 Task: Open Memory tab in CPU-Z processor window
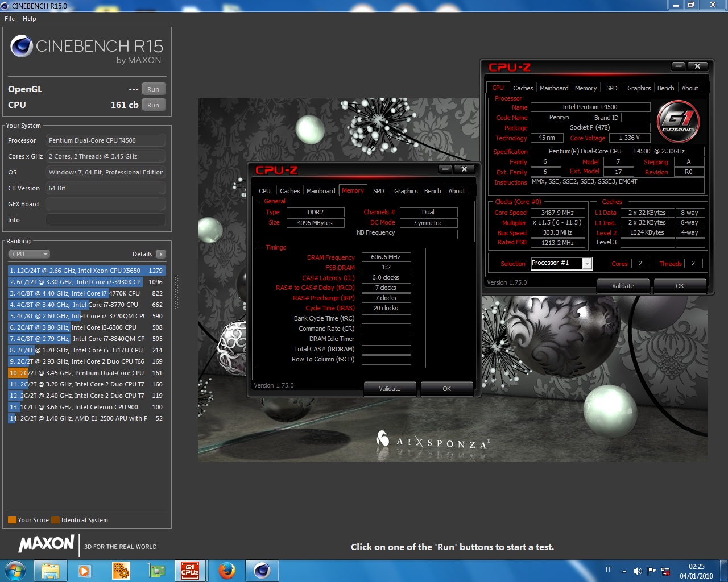point(586,88)
